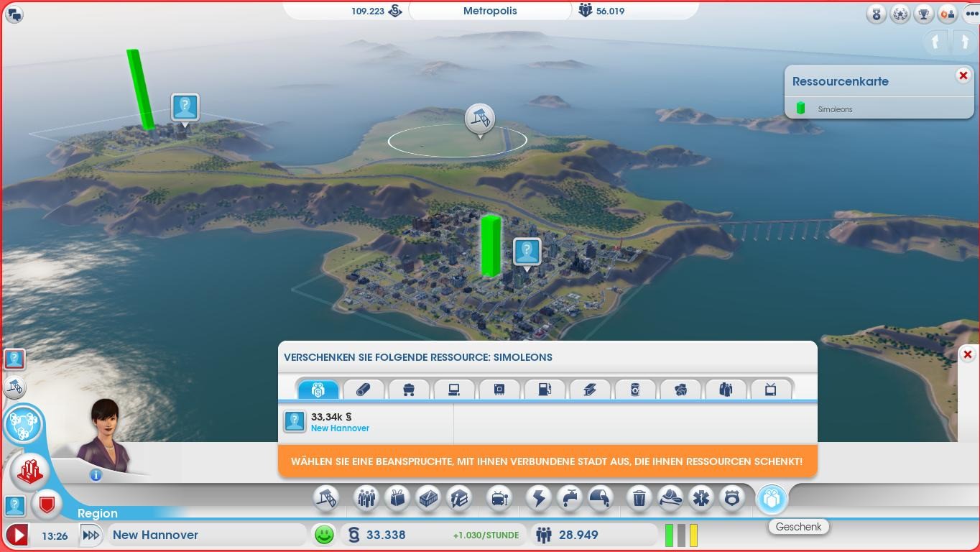Screen dimensions: 980x552
Task: Click the garbage trash can icon
Action: coord(639,497)
